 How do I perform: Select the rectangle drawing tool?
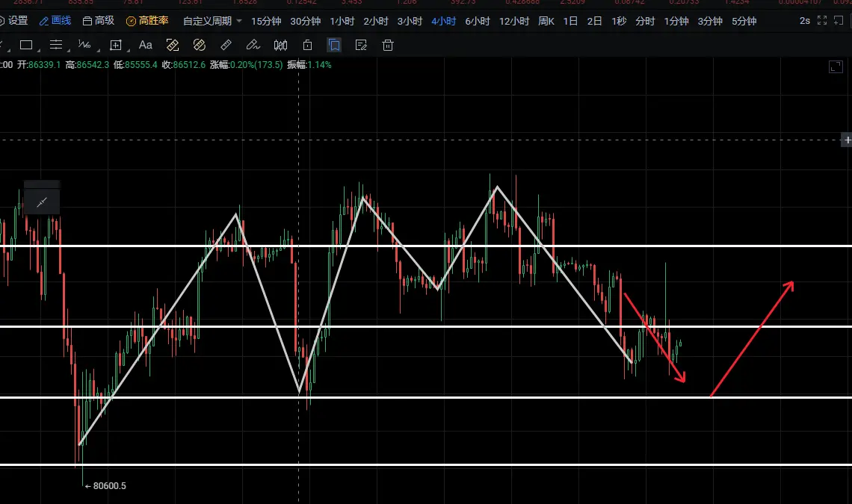pyautogui.click(x=26, y=45)
